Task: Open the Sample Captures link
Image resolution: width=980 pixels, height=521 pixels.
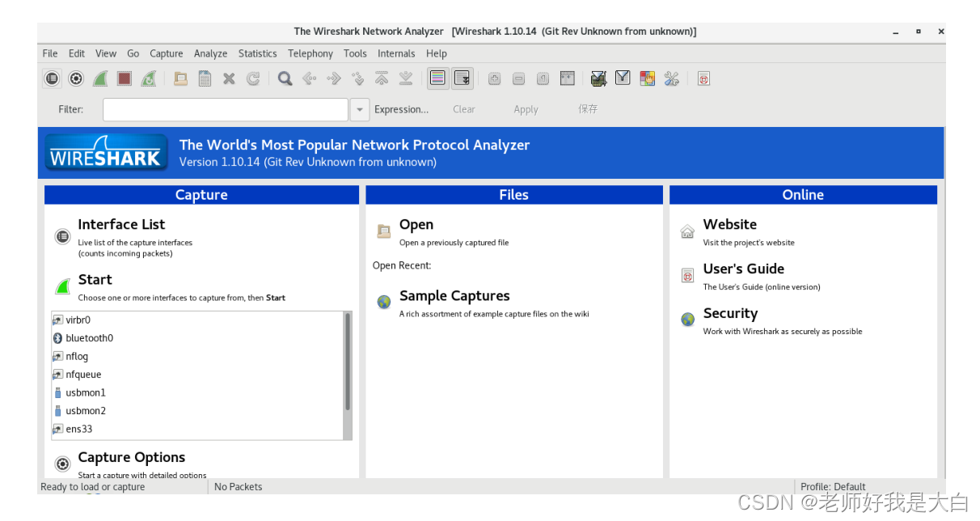Action: (x=454, y=295)
